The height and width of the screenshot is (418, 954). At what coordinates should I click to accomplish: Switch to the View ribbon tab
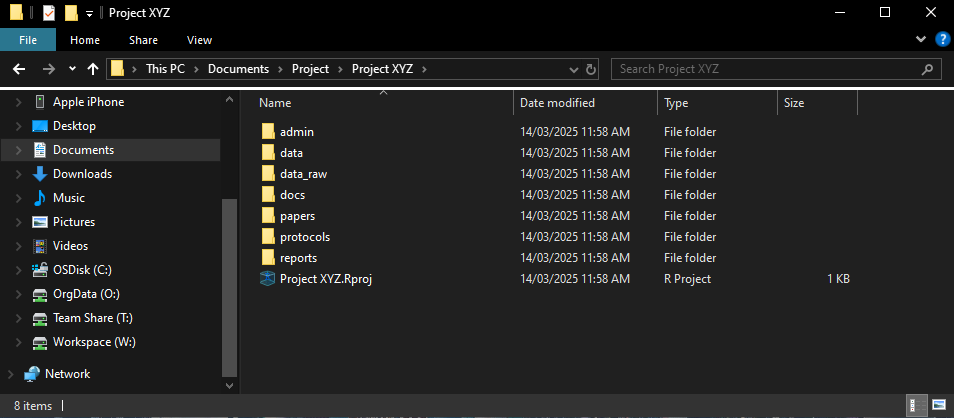pyautogui.click(x=199, y=40)
